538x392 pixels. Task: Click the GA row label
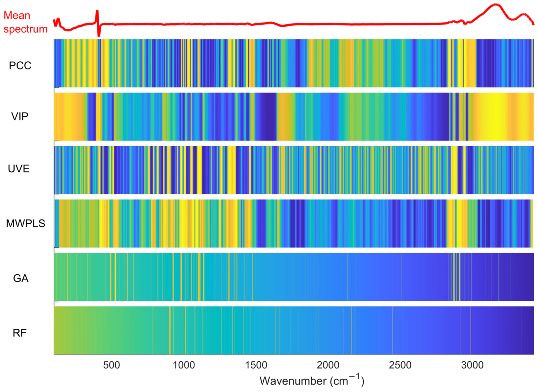coord(21,278)
